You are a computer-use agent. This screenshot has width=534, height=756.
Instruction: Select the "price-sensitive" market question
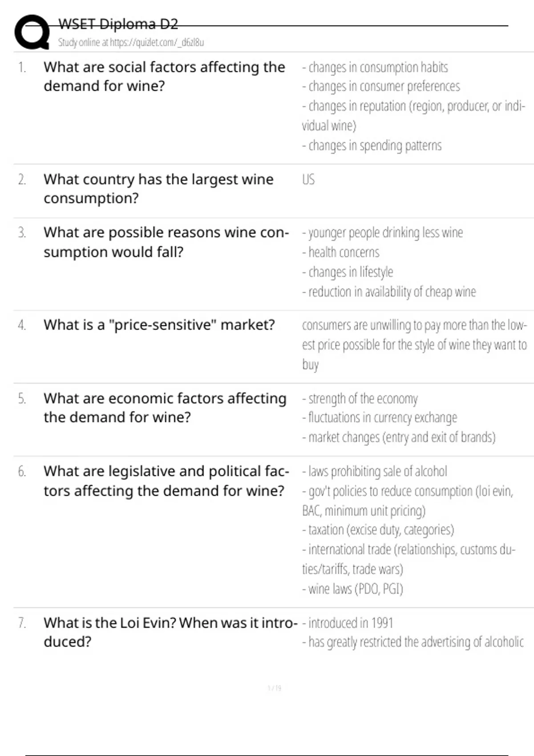pos(159,325)
